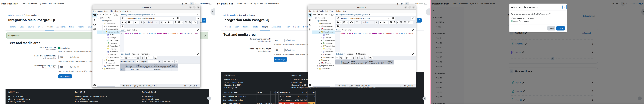Toggle Media drag and drop checkbox
Viewport: 644px width, 104px height.
pos(59,48)
